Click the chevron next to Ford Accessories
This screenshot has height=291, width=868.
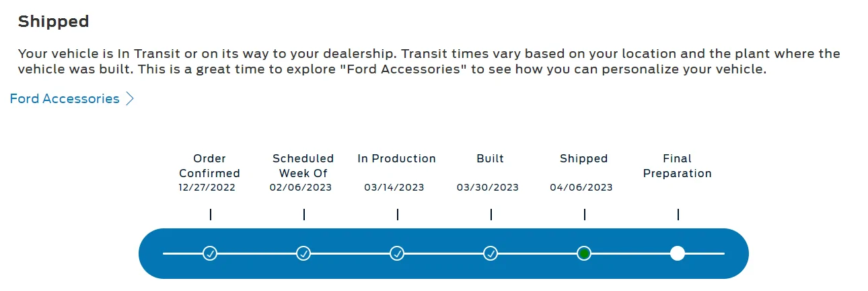(x=131, y=99)
